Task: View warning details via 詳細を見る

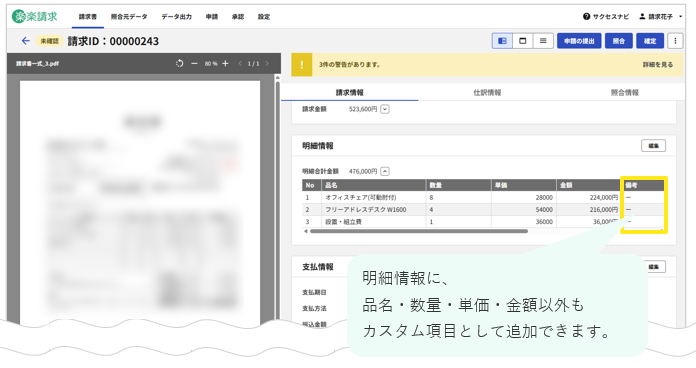Action: [x=658, y=65]
